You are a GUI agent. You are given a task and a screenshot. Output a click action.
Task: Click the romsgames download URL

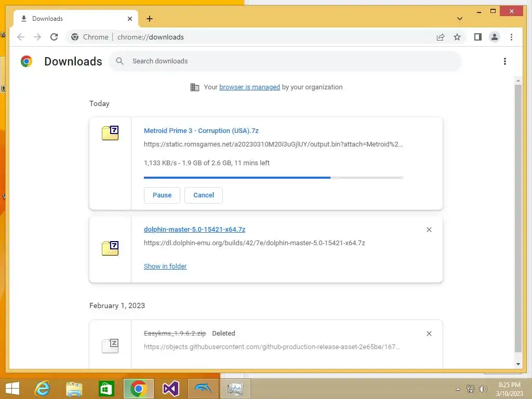point(273,144)
